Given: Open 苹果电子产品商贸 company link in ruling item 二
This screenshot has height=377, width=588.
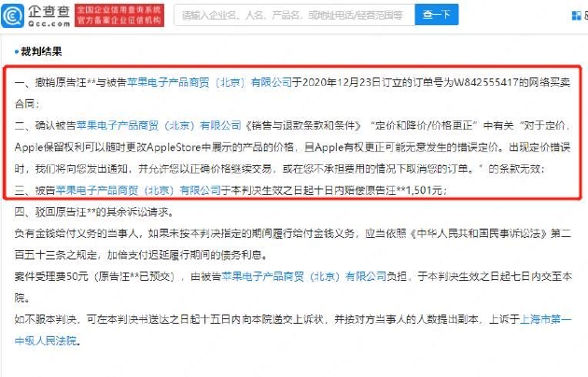Looking at the screenshot, I should (159, 125).
